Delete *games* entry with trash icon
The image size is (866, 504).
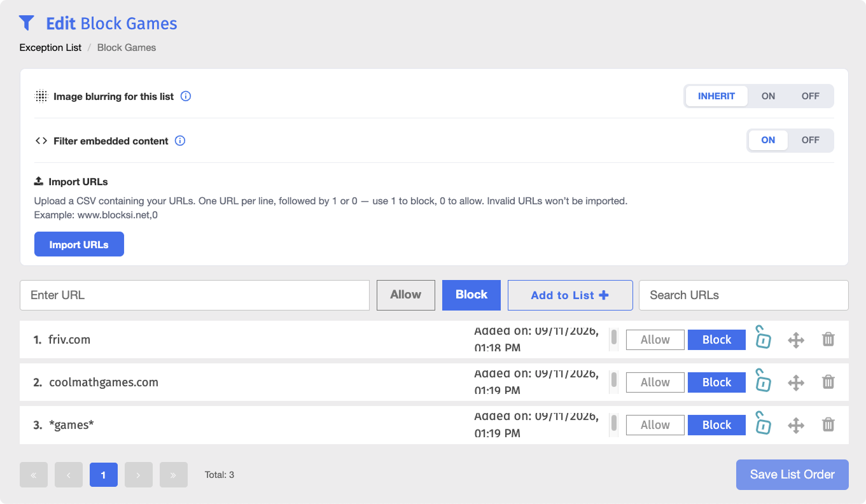828,424
